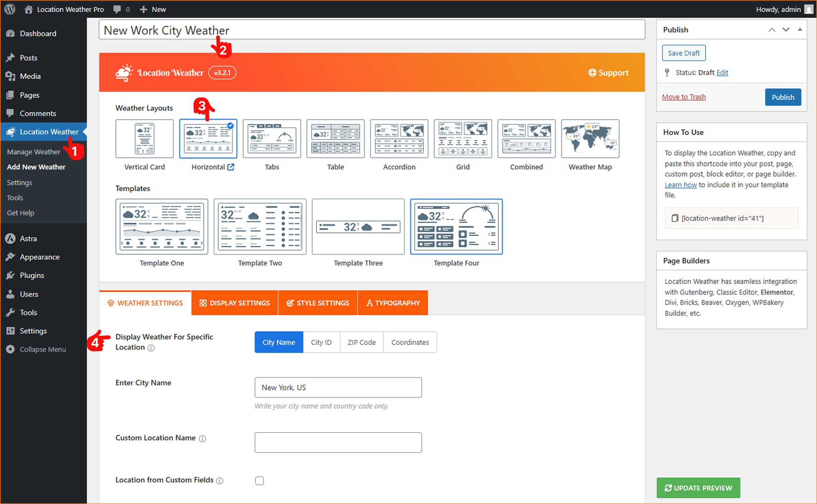Click the New plus item in admin bar
Image resolution: width=817 pixels, height=504 pixels.
tap(153, 9)
